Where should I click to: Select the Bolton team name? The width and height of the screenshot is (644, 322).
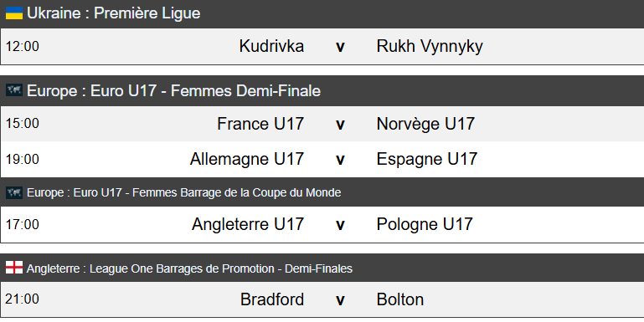point(400,299)
